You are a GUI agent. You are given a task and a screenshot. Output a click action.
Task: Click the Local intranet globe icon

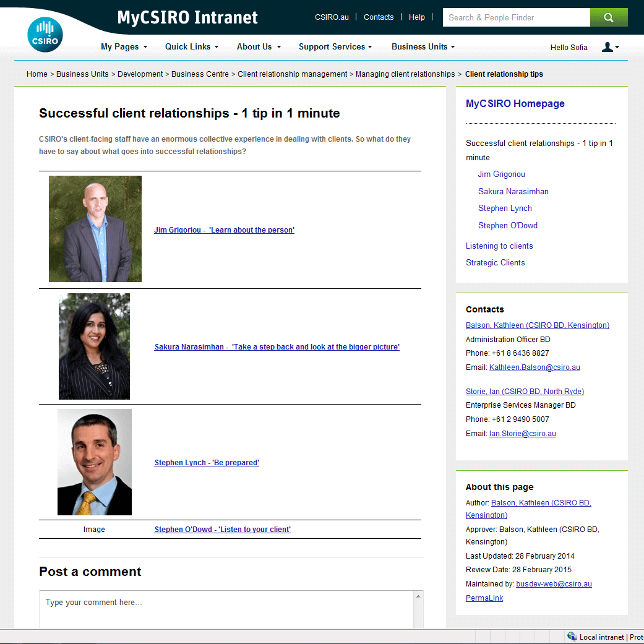click(x=572, y=636)
